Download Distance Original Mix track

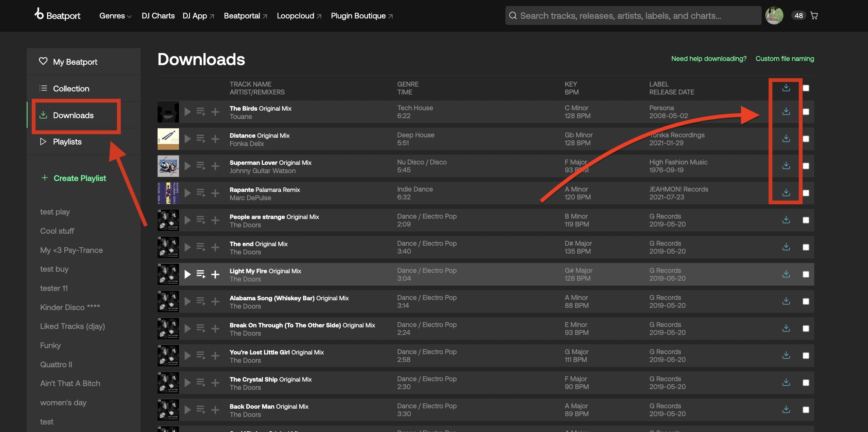786,138
